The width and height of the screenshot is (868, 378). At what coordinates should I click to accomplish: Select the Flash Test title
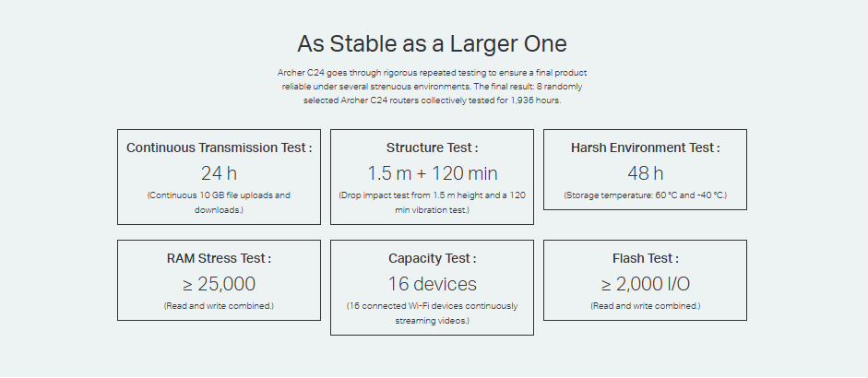(645, 258)
